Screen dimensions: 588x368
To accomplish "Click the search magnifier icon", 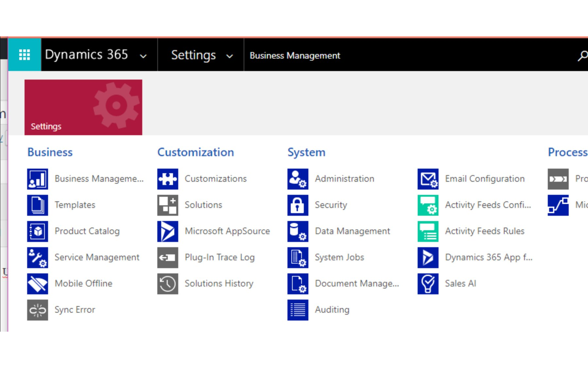I will click(582, 56).
